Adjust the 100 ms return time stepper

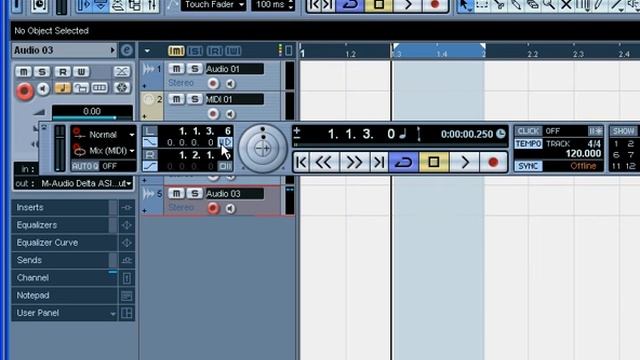(291, 5)
